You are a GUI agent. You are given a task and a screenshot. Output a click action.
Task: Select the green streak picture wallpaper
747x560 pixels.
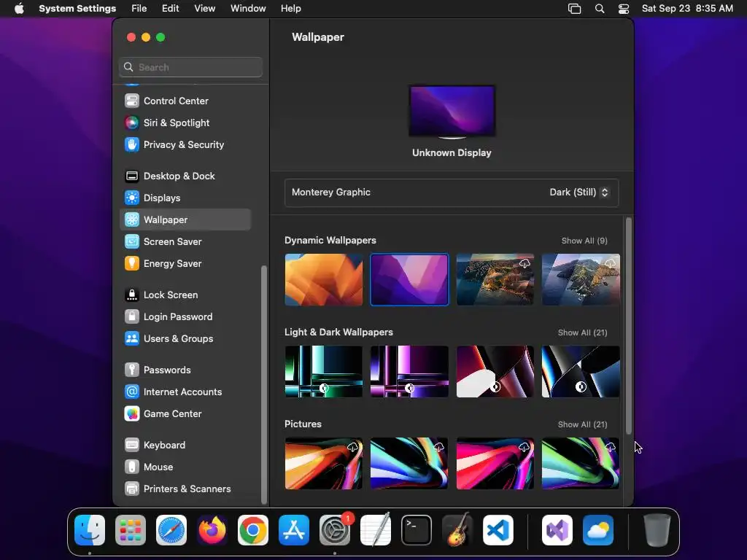581,463
